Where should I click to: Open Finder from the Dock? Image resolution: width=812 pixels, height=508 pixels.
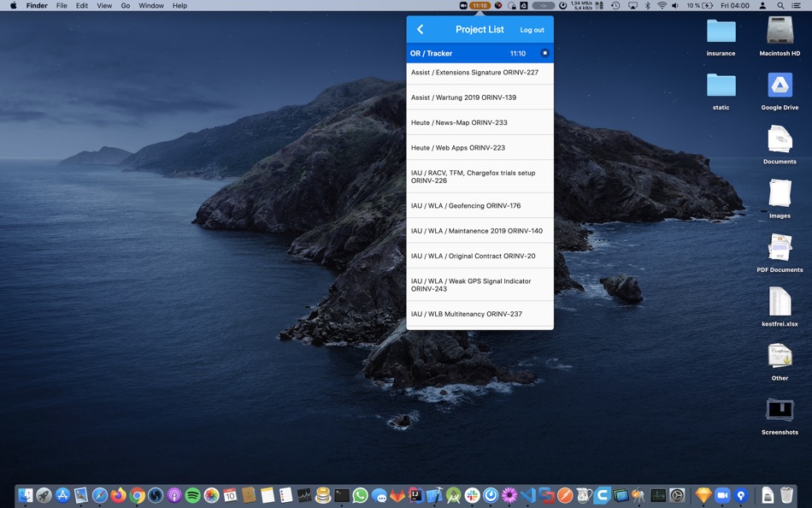(x=26, y=495)
